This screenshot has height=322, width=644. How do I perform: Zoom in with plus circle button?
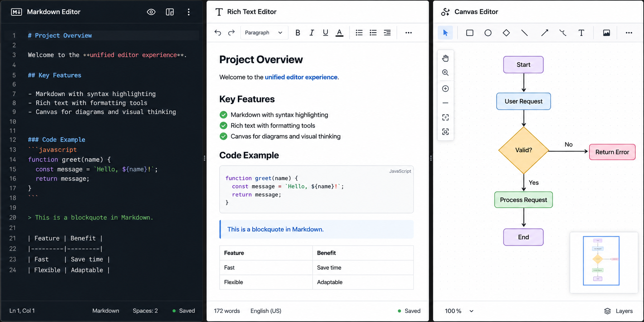click(445, 89)
